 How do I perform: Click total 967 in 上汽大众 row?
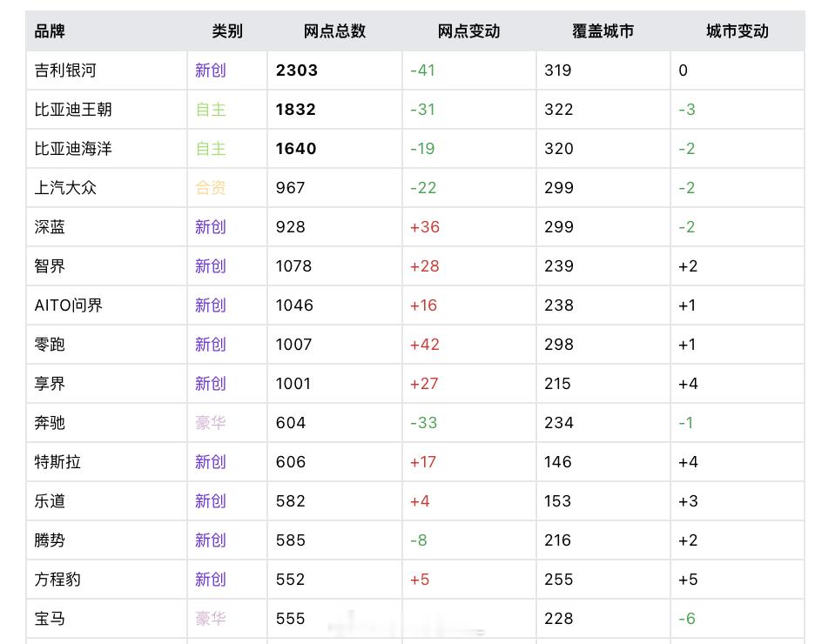(291, 187)
